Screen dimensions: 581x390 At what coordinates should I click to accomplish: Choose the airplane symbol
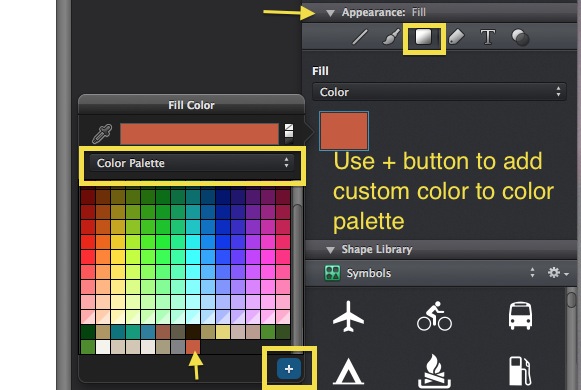point(348,316)
